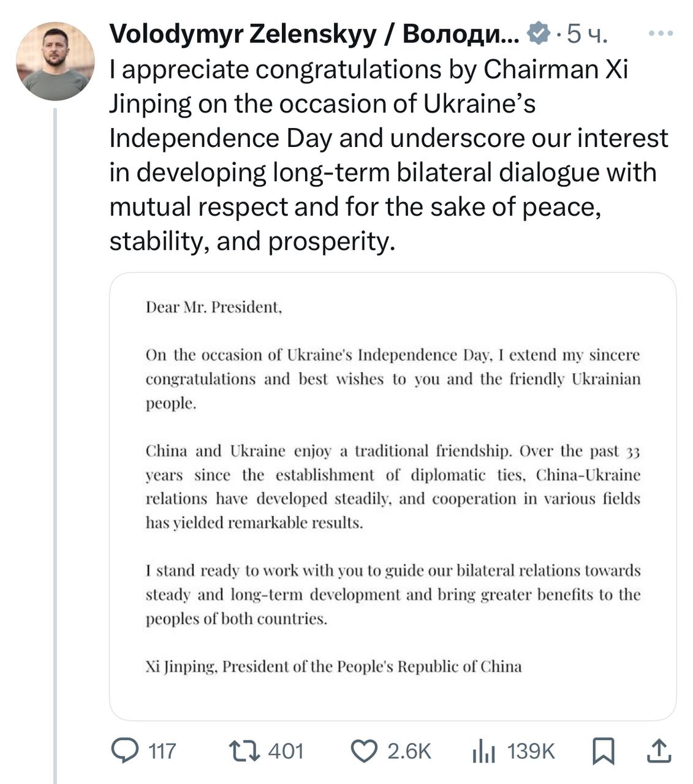
Task: Click the "5 ч." post timestamp
Action: click(x=586, y=34)
